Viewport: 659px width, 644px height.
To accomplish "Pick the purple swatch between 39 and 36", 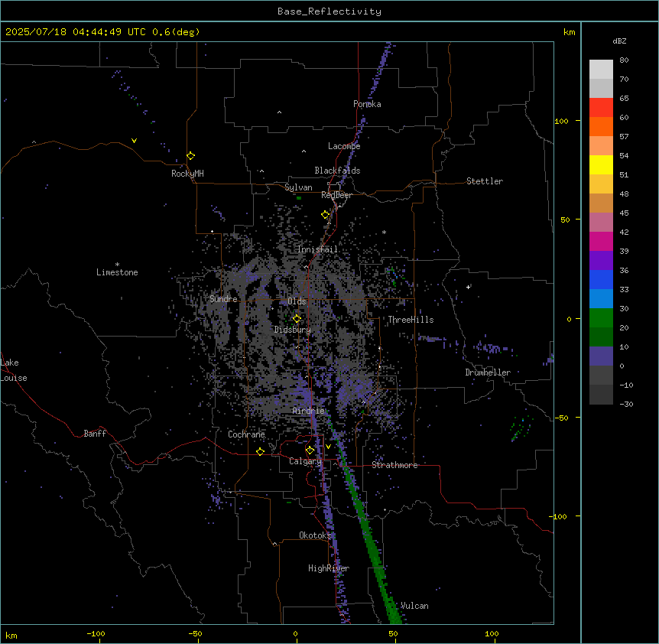I will (x=601, y=260).
